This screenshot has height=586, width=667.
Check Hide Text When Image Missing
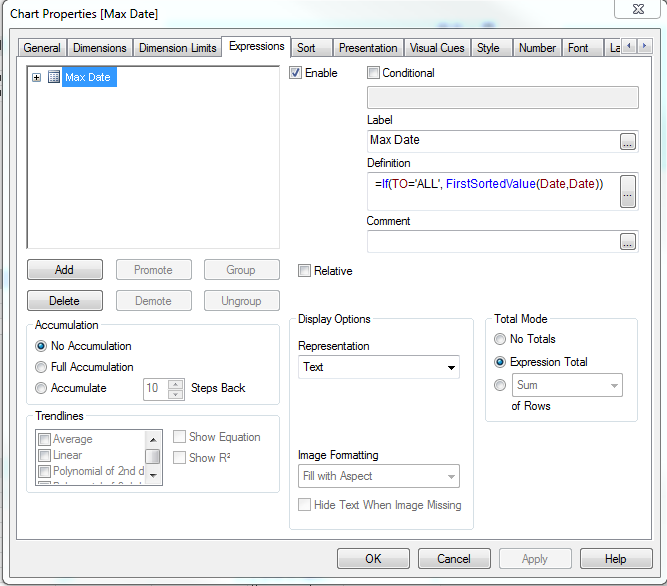coord(304,505)
